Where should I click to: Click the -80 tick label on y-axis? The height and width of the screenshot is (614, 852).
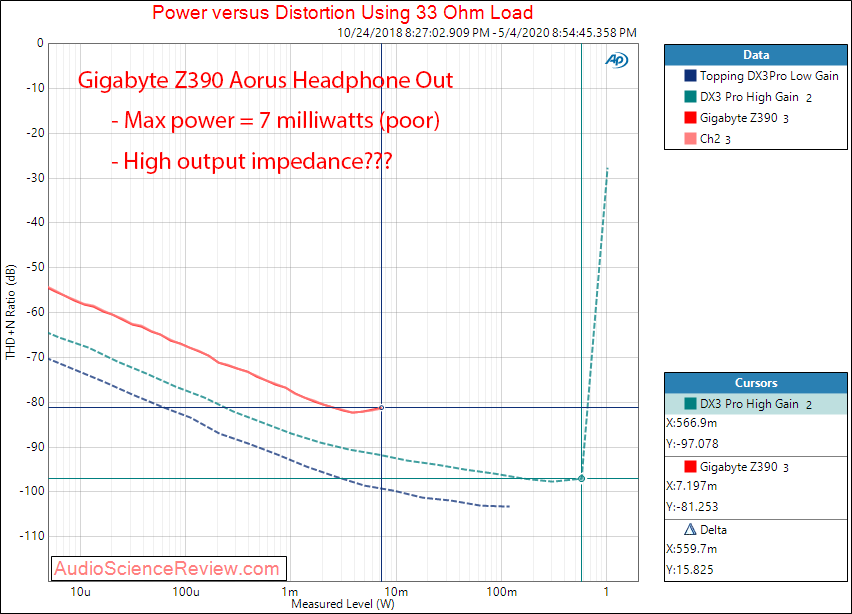35,402
